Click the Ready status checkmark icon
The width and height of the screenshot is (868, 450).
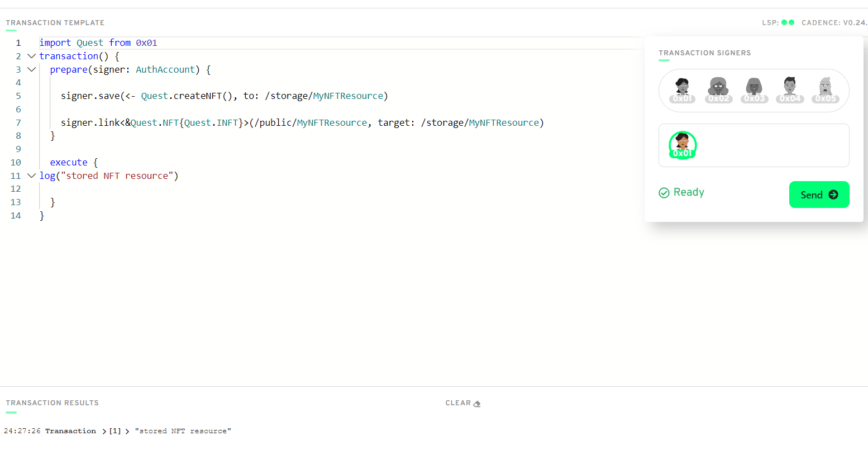point(664,193)
